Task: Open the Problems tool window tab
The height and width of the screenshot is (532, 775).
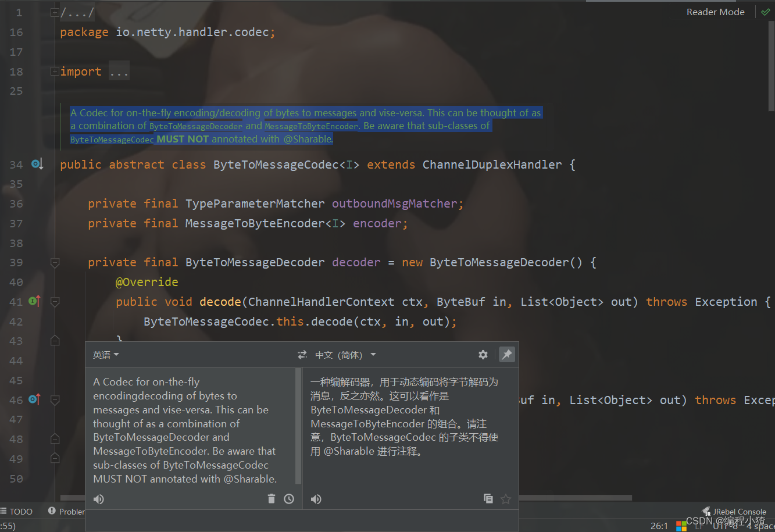Action: pyautogui.click(x=67, y=512)
